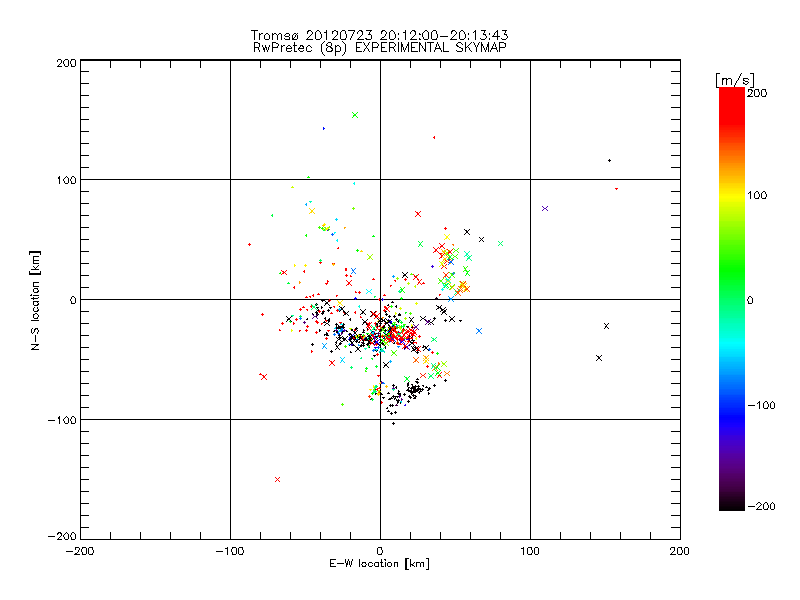Click the green cross marker near N-S 150
800x600 pixels.
click(355, 115)
